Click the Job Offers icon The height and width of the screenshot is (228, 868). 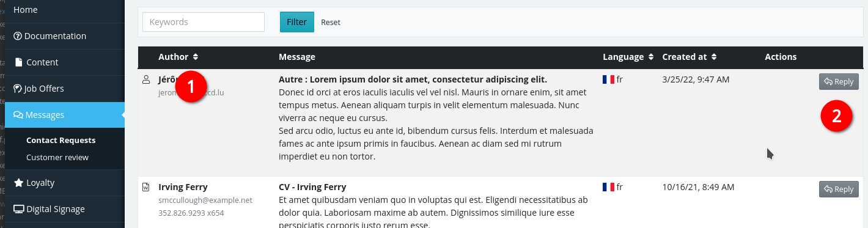click(x=18, y=89)
